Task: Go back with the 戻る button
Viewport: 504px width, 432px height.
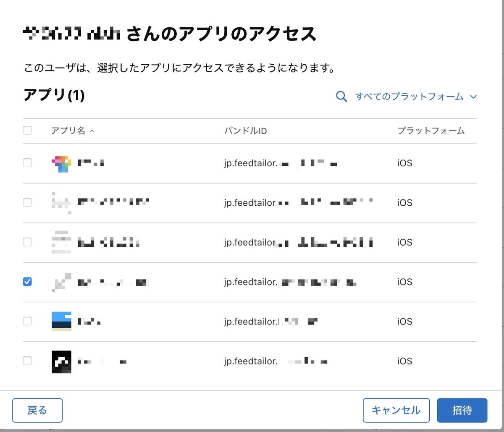Action: pos(37,410)
